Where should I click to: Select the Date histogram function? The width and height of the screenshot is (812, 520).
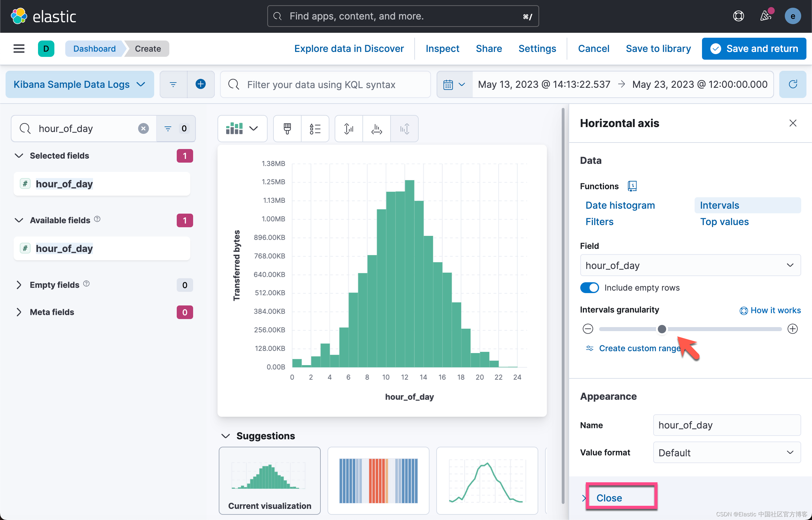[620, 205]
